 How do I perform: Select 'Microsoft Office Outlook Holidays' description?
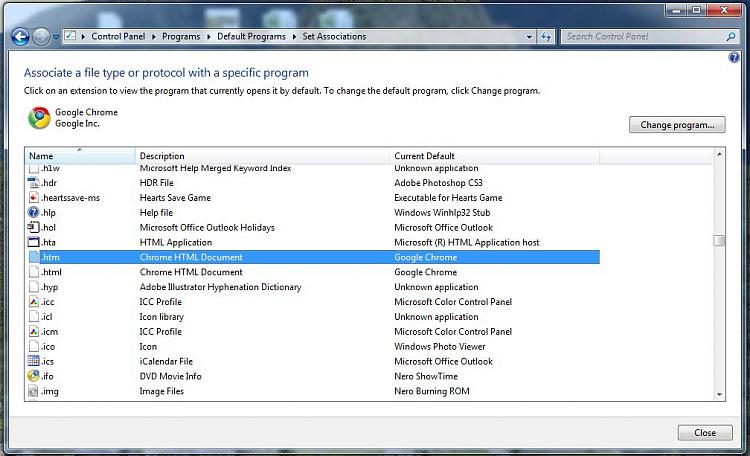(x=207, y=227)
